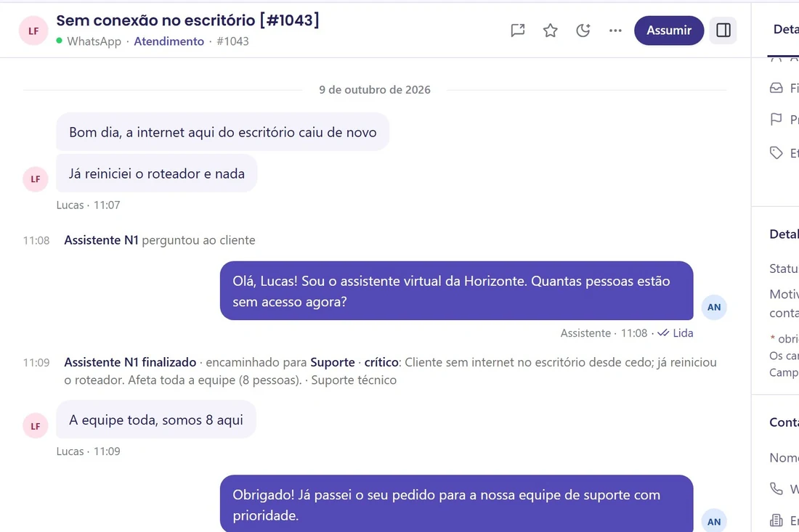The width and height of the screenshot is (799, 532).
Task: Click the 'Assistente N1 finalizado' event text
Action: click(x=130, y=362)
